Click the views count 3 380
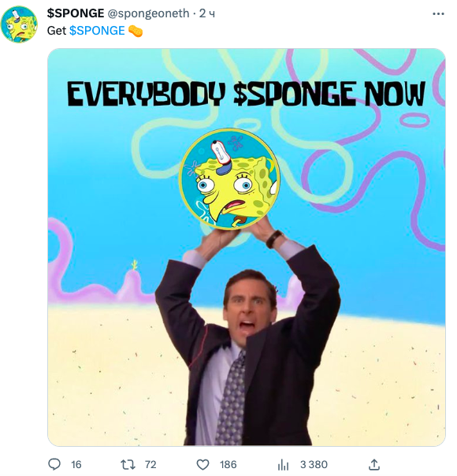The image size is (457, 476). (x=314, y=464)
